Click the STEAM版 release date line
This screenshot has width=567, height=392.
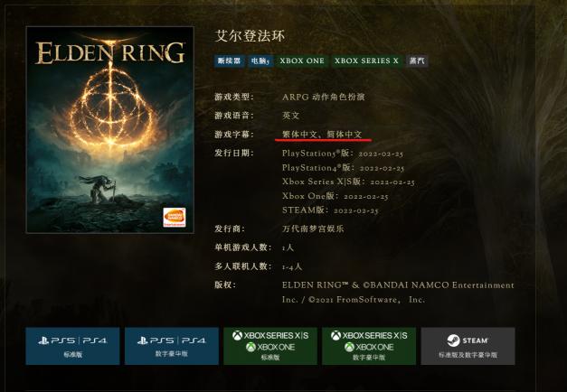click(330, 210)
